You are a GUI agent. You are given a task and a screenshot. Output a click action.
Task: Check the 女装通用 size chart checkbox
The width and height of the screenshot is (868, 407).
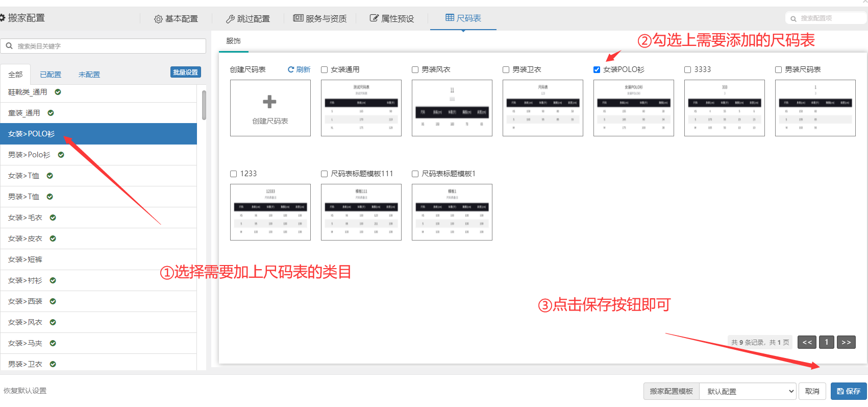pyautogui.click(x=324, y=70)
